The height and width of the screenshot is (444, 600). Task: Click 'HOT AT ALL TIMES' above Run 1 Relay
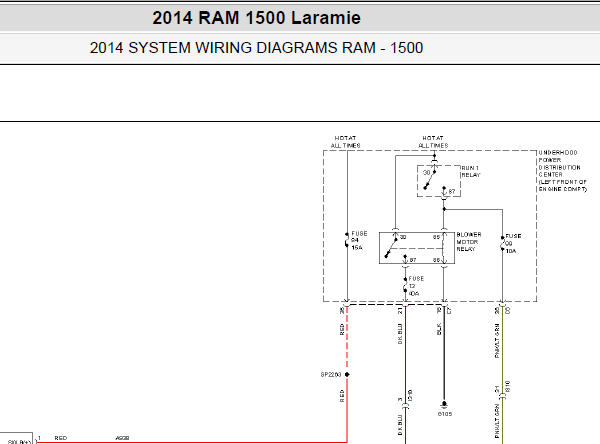(433, 142)
